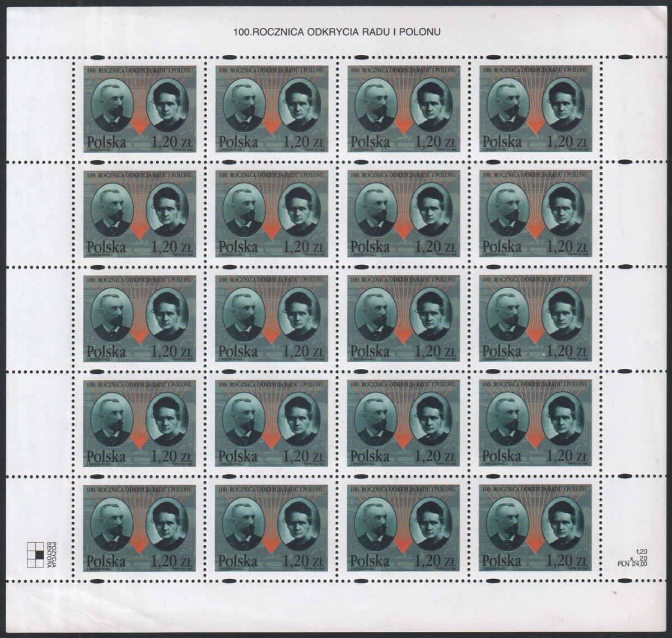This screenshot has height=638, width=672.
Task: Click "1,20 ZŁ" on first-row third-column stamp
Action: (x=434, y=142)
